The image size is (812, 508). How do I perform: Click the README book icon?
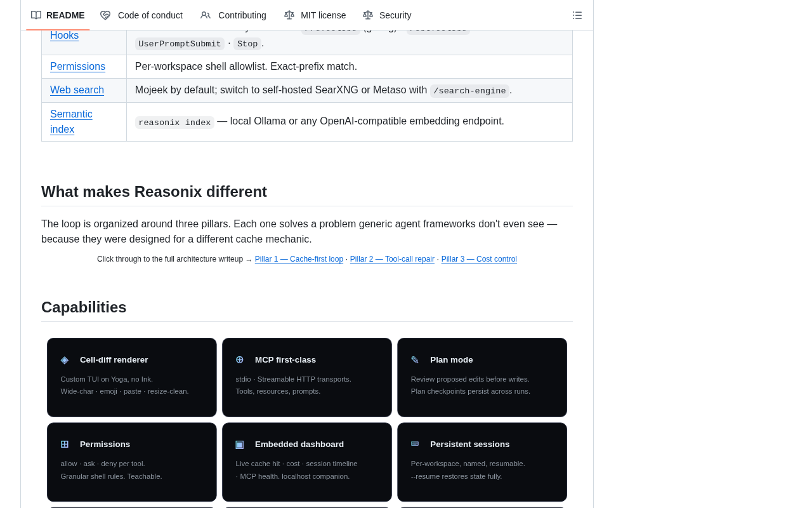click(36, 15)
